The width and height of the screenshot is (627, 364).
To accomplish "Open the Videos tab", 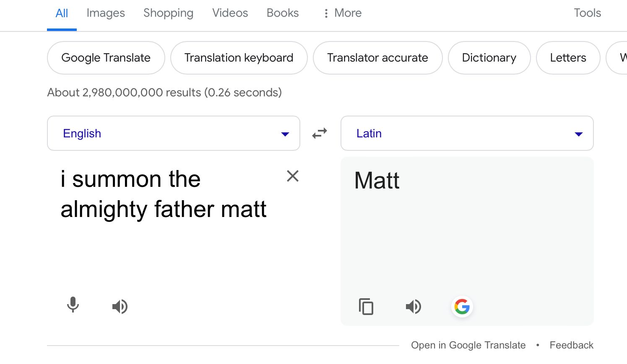I will click(x=230, y=13).
